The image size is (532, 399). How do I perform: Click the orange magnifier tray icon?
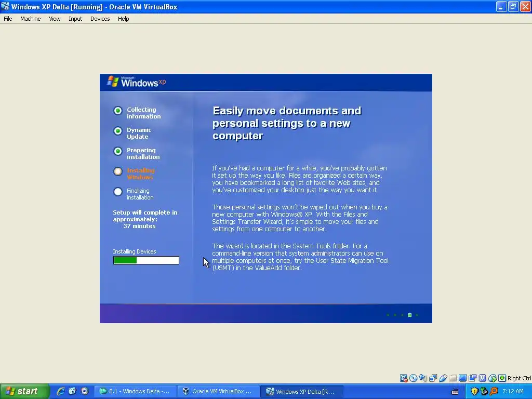coord(494,391)
